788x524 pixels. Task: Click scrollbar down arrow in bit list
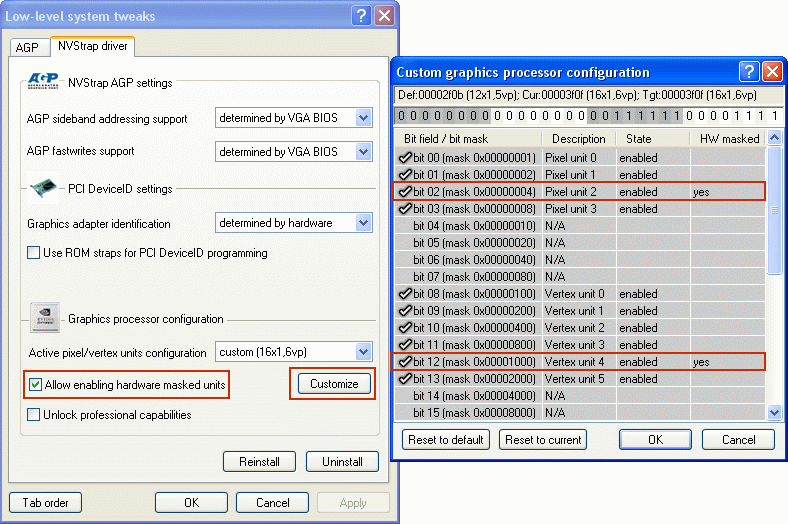pyautogui.click(x=774, y=413)
